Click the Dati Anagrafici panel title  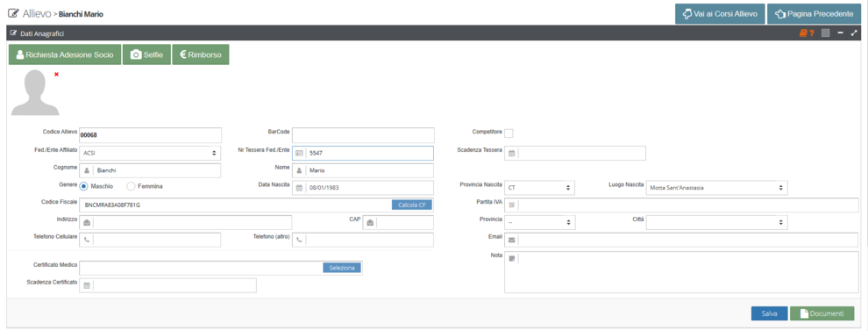point(42,34)
